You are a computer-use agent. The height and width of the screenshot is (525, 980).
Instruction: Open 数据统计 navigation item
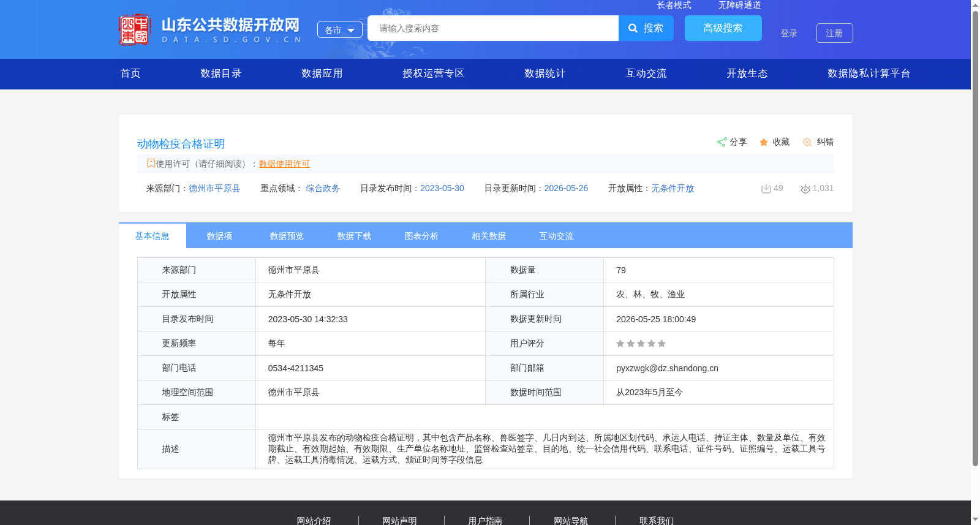(x=545, y=74)
